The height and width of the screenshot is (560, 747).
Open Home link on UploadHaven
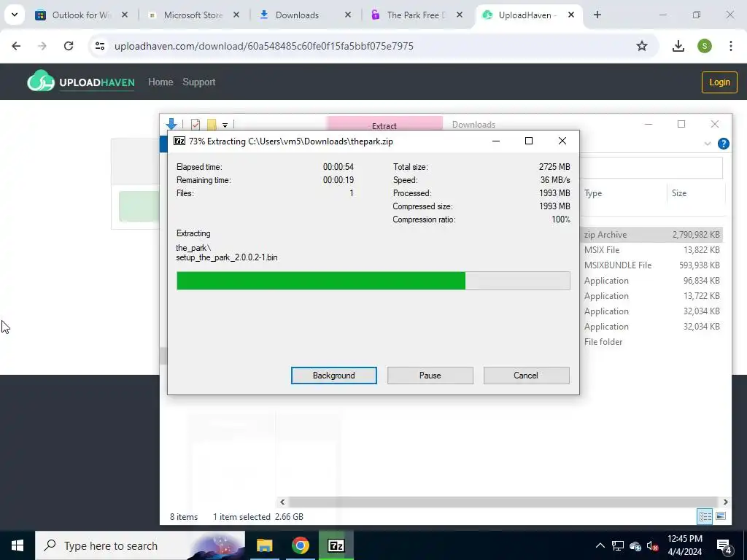click(160, 82)
